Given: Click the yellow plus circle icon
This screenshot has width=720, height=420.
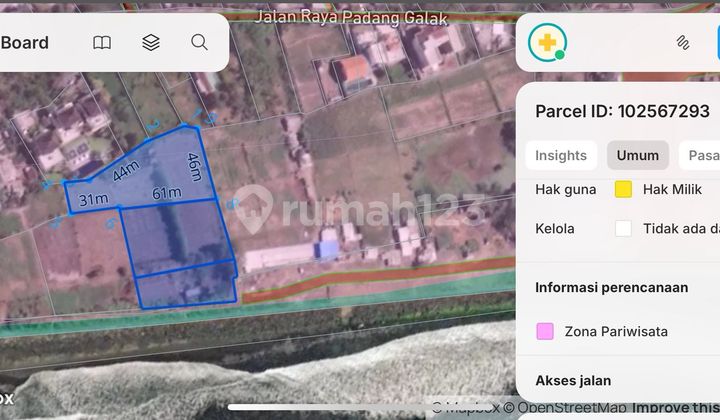Looking at the screenshot, I should (547, 43).
